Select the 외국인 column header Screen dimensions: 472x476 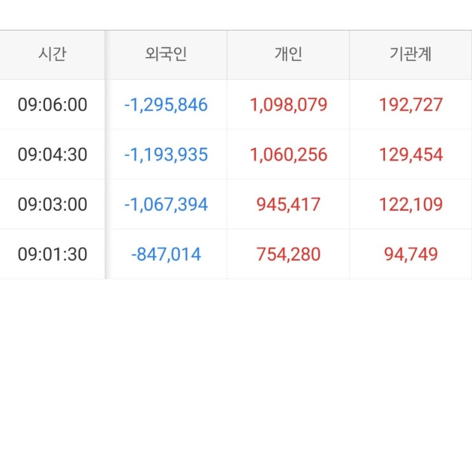[x=166, y=55]
